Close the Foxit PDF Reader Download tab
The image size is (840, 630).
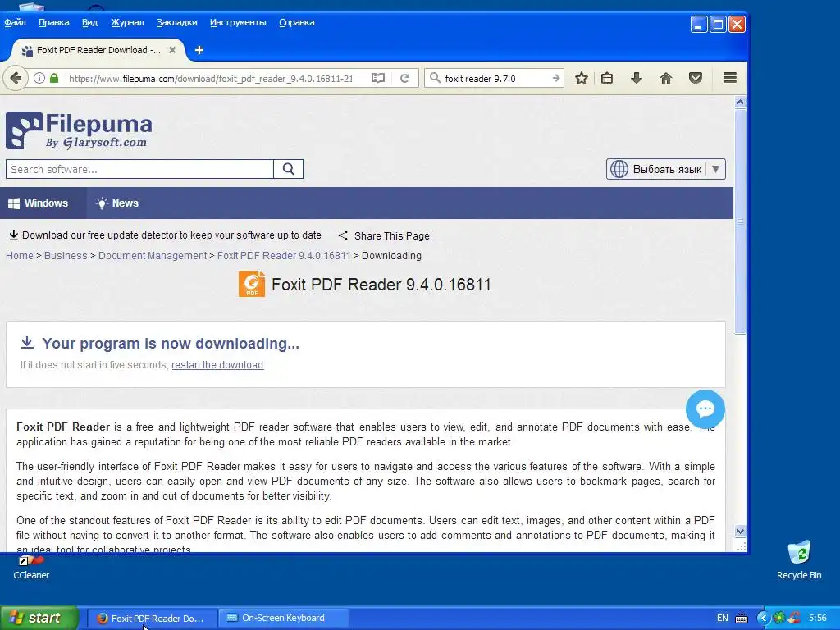[172, 50]
